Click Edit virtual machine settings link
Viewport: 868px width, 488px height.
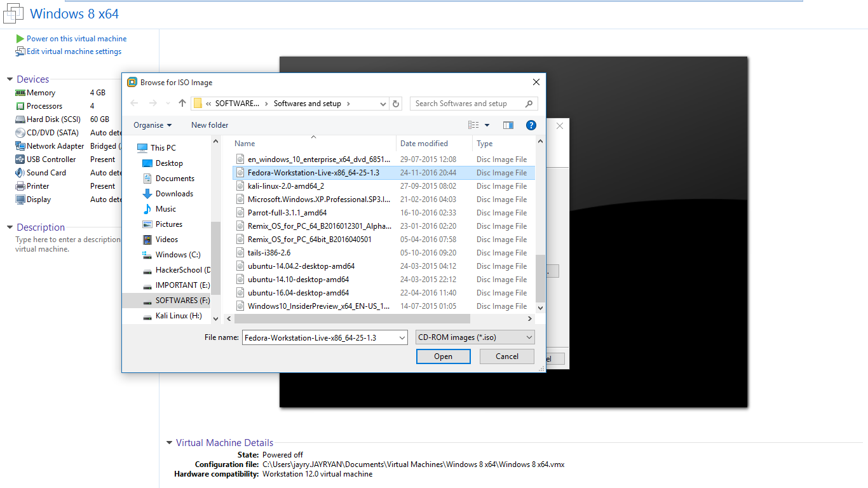(74, 51)
